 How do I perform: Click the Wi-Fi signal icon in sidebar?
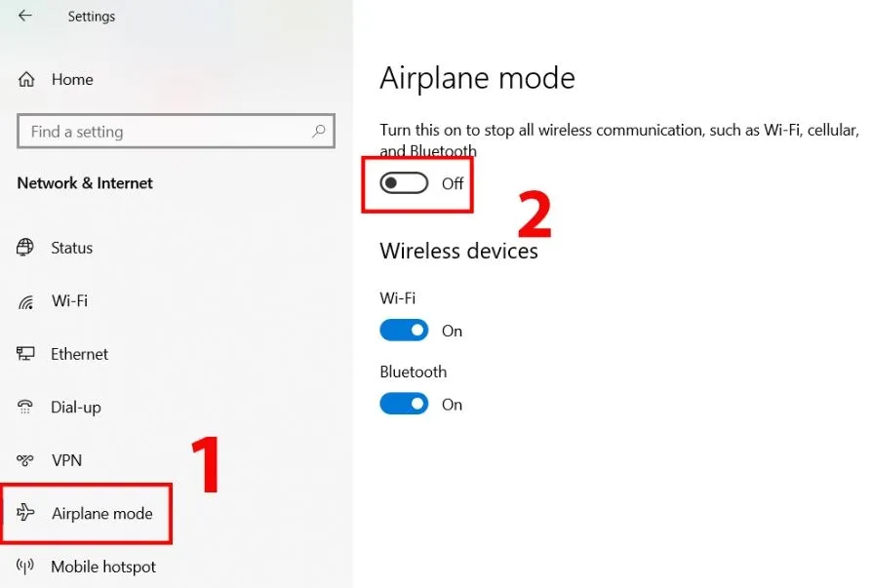26,301
